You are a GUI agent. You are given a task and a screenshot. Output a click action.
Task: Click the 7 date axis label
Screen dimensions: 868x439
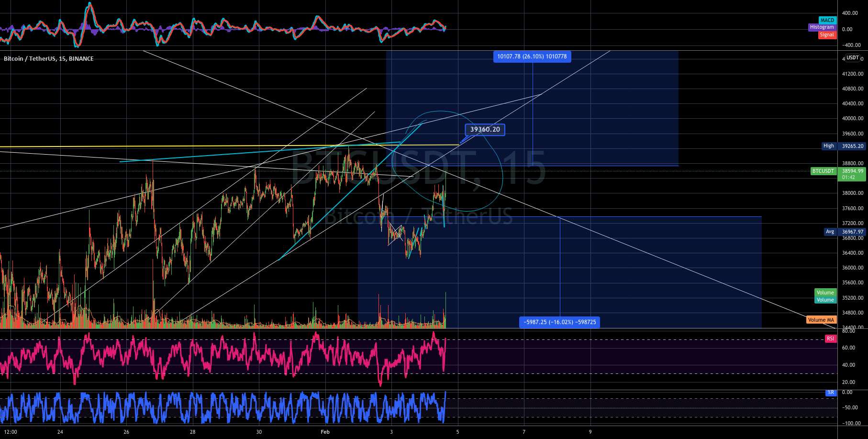click(x=524, y=432)
